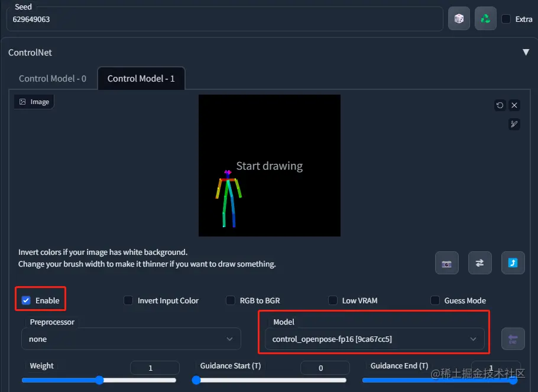Click the Weight slider handle
This screenshot has height=392, width=538.
(x=99, y=380)
